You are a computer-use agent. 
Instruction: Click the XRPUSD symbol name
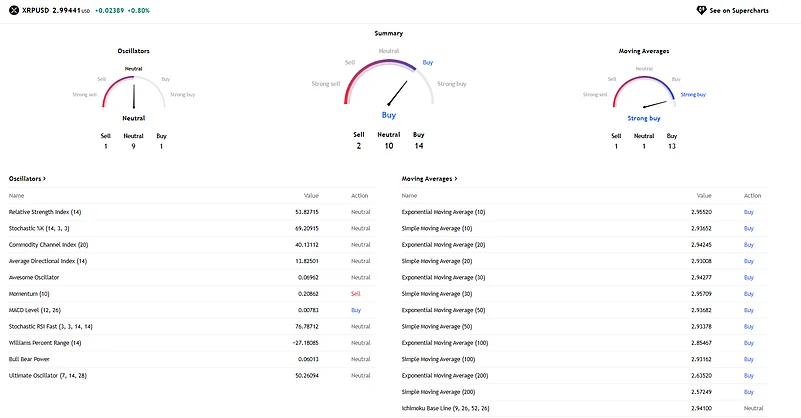pyautogui.click(x=39, y=10)
